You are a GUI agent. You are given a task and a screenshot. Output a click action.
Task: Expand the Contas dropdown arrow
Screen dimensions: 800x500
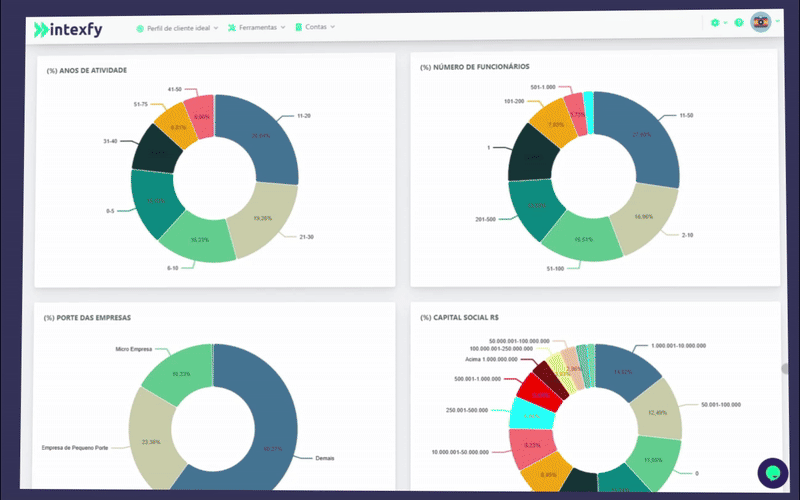click(332, 27)
